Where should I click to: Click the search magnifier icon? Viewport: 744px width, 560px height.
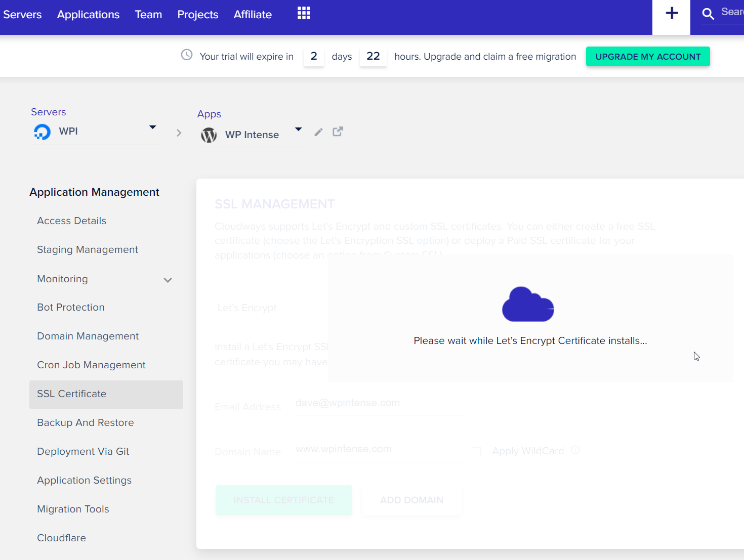[708, 14]
